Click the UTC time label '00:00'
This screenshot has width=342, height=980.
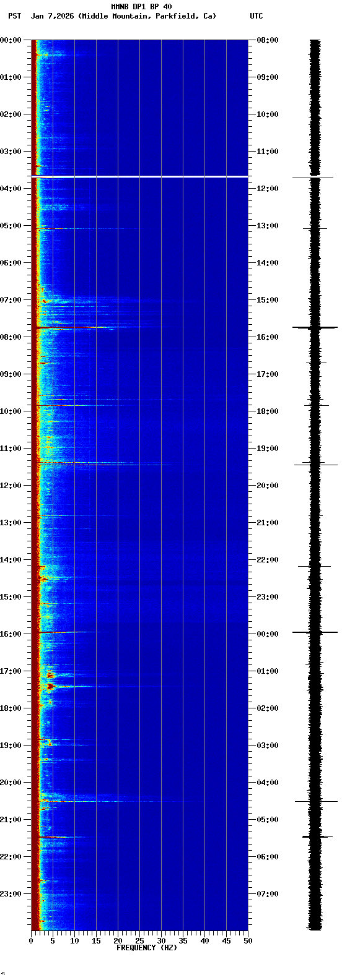pyautogui.click(x=267, y=634)
